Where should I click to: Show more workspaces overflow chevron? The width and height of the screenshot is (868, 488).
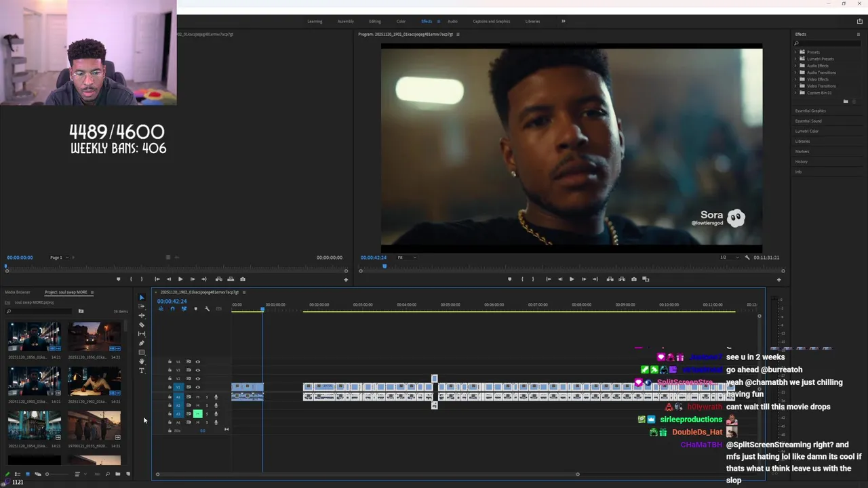(x=563, y=21)
